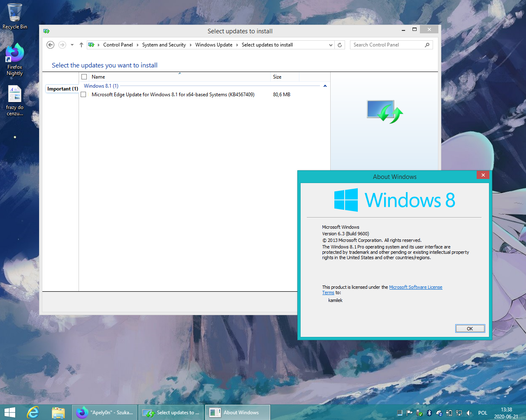Viewport: 526px width, 420px height.
Task: Launch Internet Explorer from the taskbar
Action: (33, 412)
